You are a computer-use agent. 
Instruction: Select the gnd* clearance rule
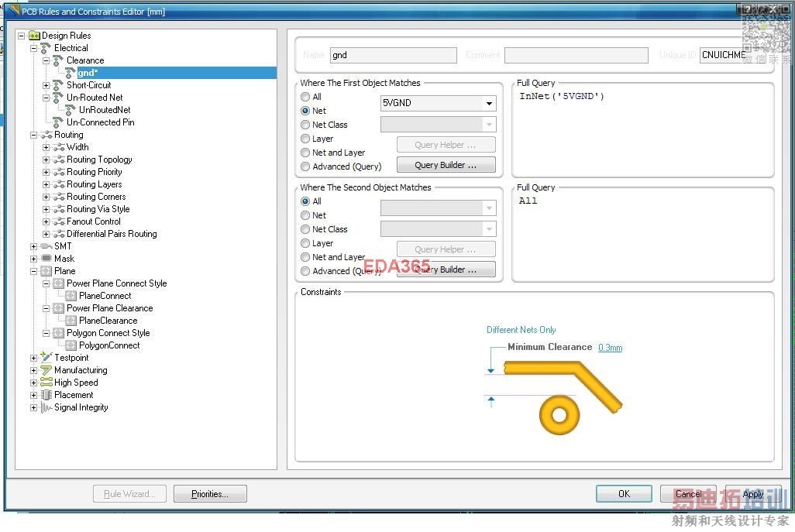point(88,73)
